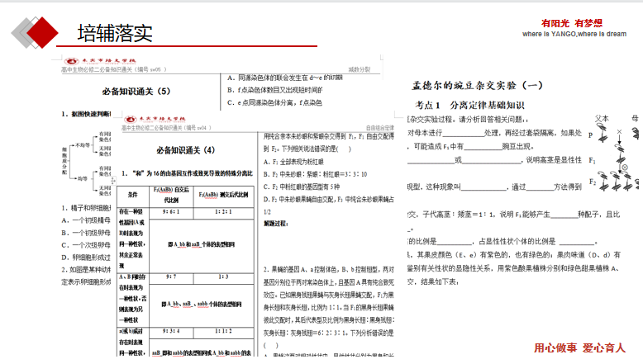Select the heading 必备知识通关 (5)
The image size is (643, 364).
[136, 92]
